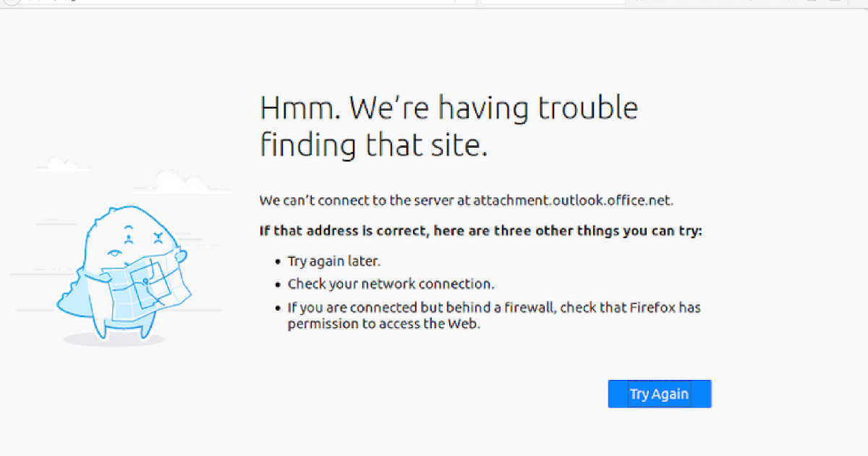Click the firewall bullet item mentioning Firefox
Screen dimensions: 868x456
point(494,308)
